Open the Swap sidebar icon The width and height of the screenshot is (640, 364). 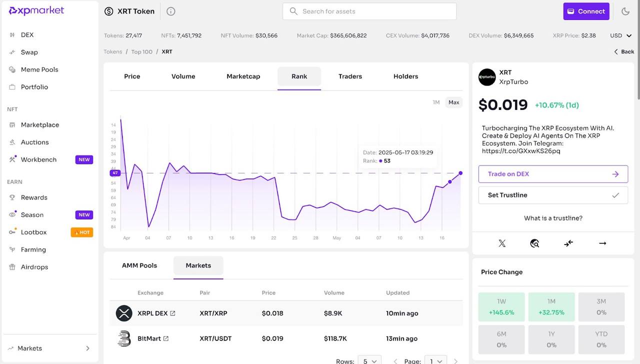(x=12, y=52)
